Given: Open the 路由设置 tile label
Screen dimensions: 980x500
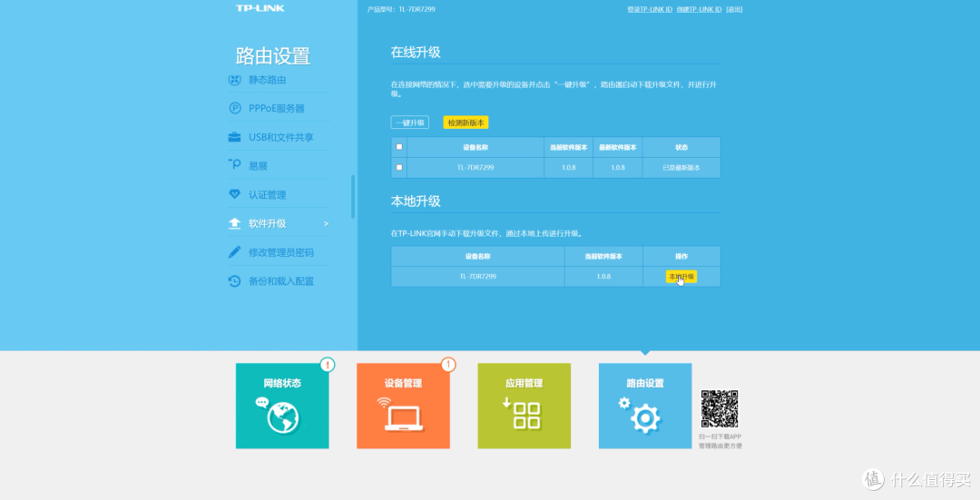Looking at the screenshot, I should 645,383.
